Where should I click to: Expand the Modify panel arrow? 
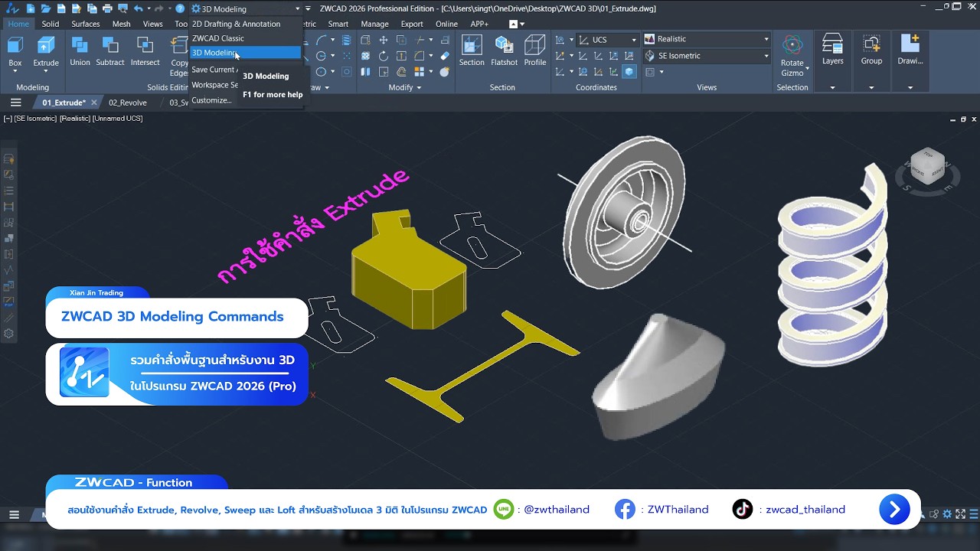click(418, 87)
